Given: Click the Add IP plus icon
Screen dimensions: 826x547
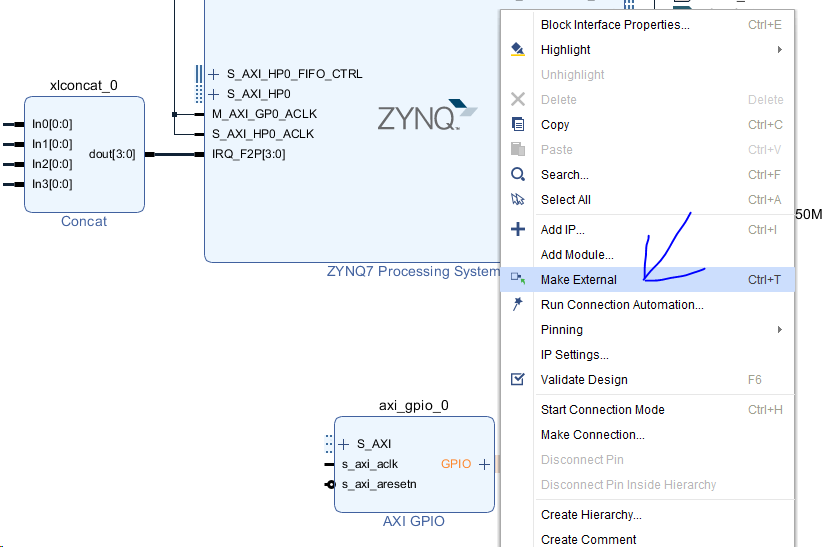Looking at the screenshot, I should point(517,229).
